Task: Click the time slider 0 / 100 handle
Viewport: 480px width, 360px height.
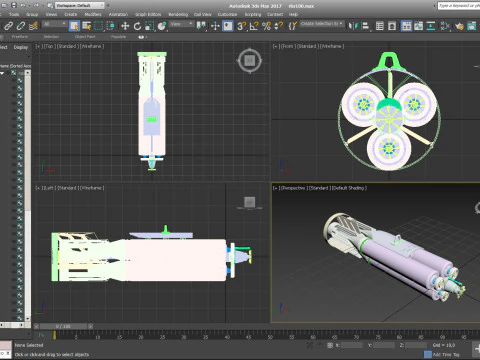Action: pos(63,326)
